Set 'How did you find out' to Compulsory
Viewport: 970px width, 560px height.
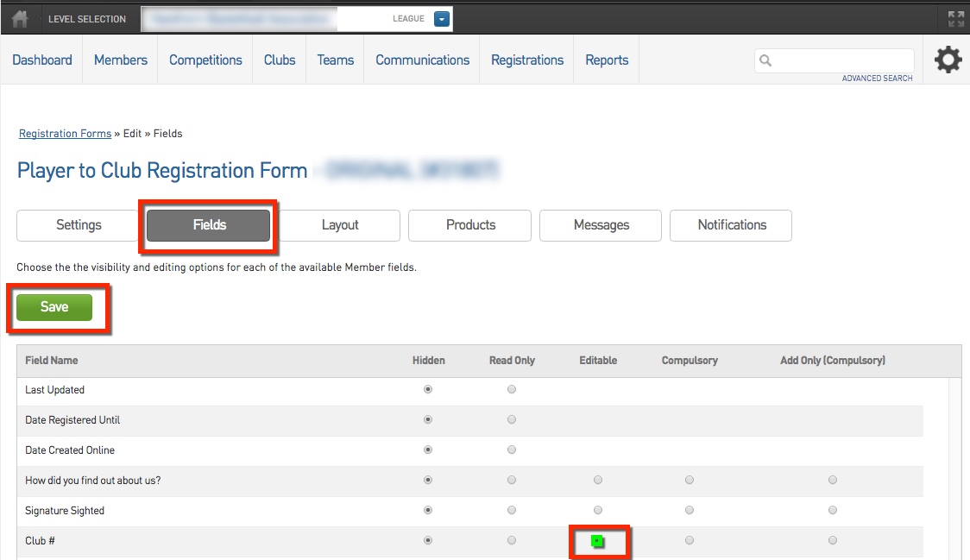pos(690,480)
